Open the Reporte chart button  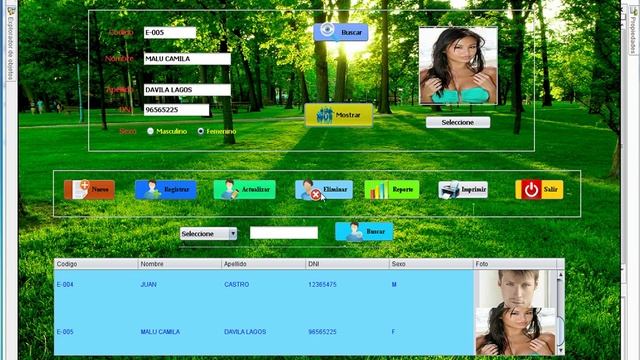pos(392,190)
